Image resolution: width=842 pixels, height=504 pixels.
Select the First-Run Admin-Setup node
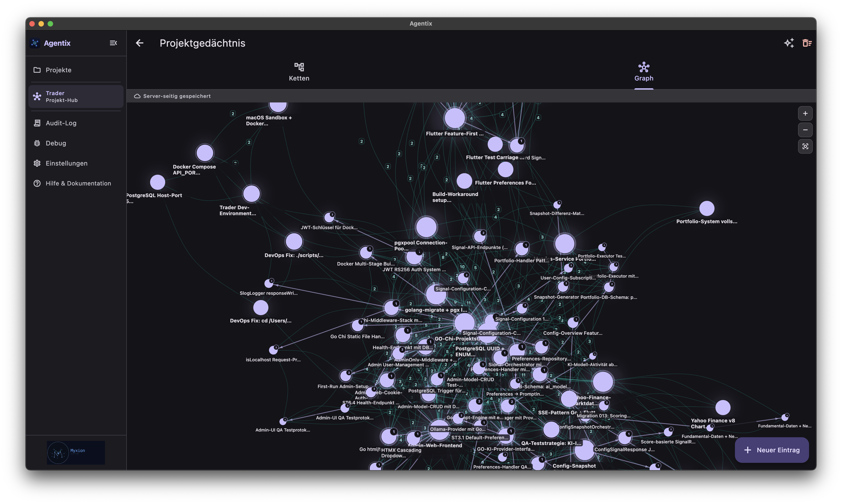click(x=345, y=376)
